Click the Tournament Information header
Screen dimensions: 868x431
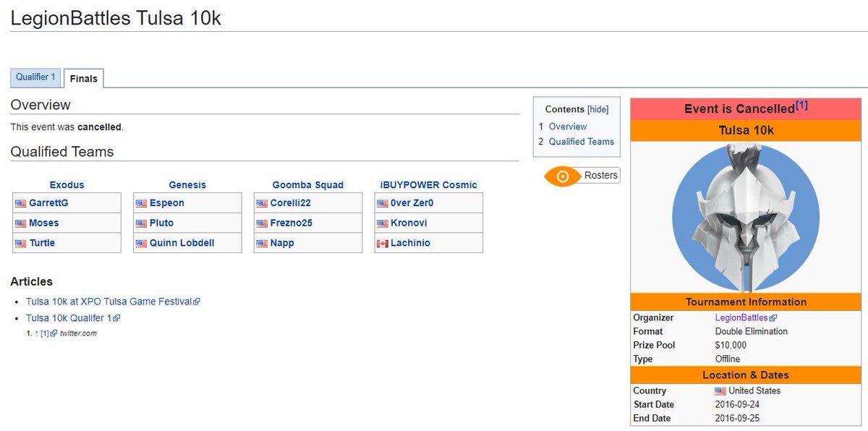pyautogui.click(x=746, y=302)
